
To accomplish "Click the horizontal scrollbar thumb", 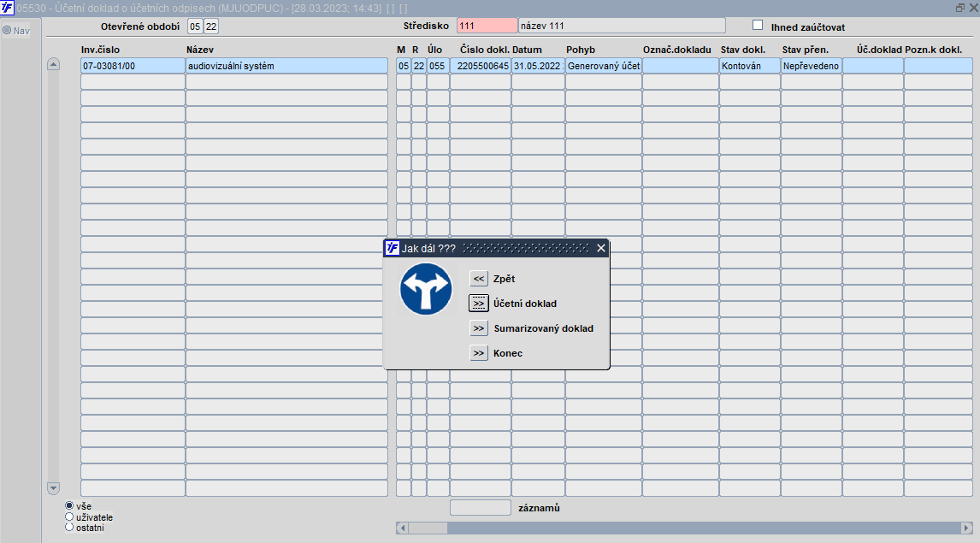I will tap(428, 528).
